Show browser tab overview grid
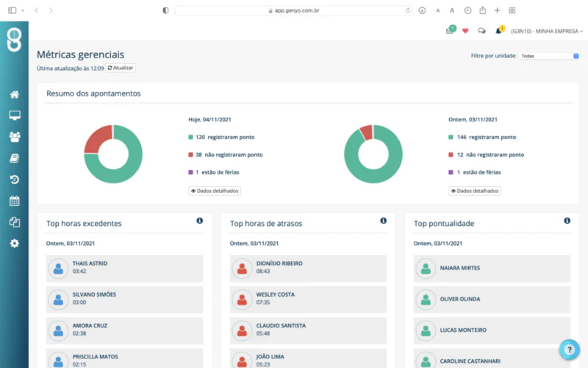The width and height of the screenshot is (588, 368). click(x=512, y=10)
